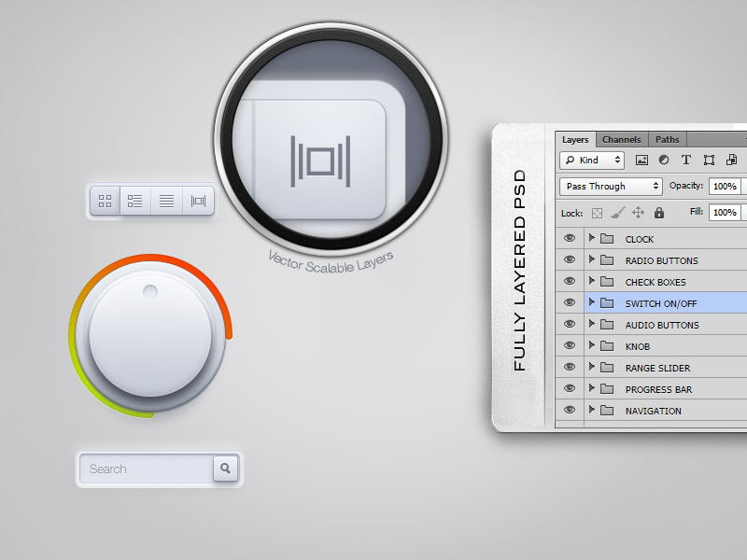Hide the KNOB layer group
Image resolution: width=747 pixels, height=560 pixels.
(570, 345)
